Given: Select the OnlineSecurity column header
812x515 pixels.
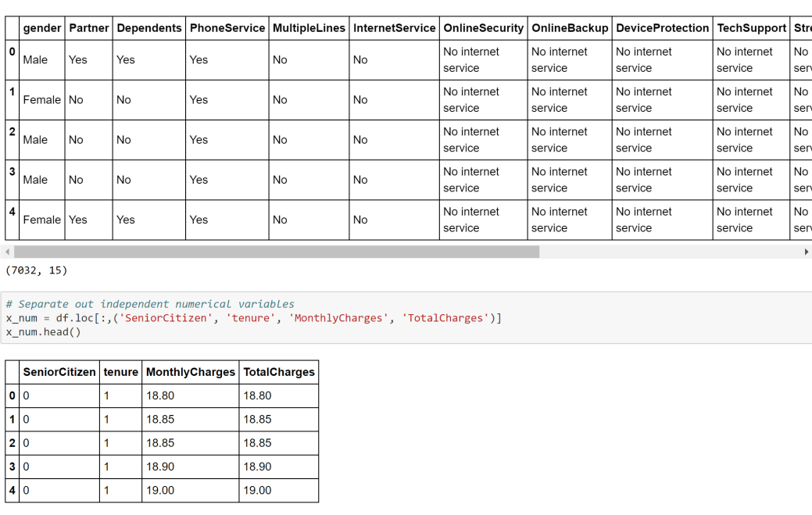Looking at the screenshot, I should [484, 28].
